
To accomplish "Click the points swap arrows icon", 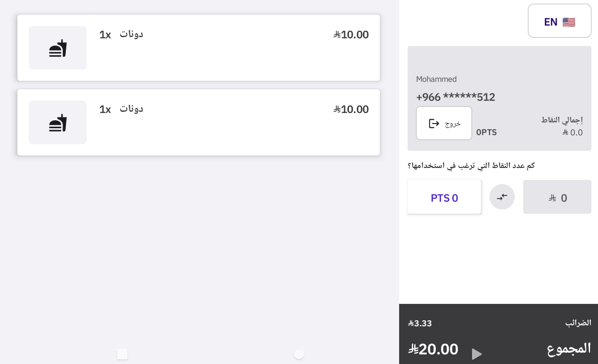I will click(502, 197).
